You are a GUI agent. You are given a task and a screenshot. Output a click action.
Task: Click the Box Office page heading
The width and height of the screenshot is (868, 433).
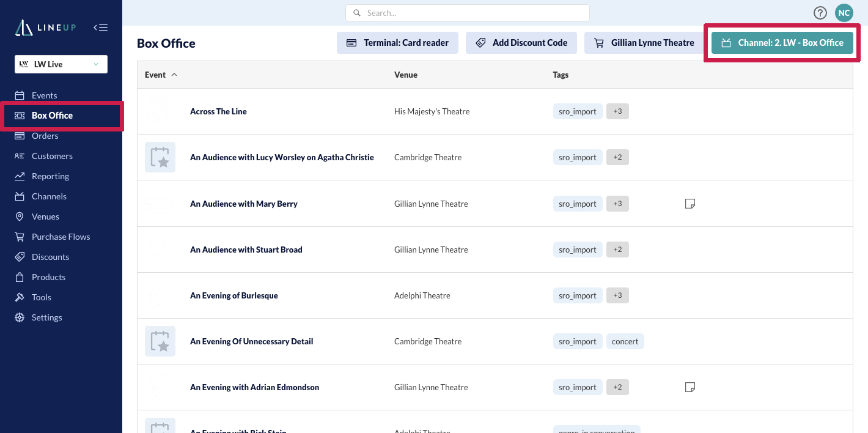pos(166,43)
